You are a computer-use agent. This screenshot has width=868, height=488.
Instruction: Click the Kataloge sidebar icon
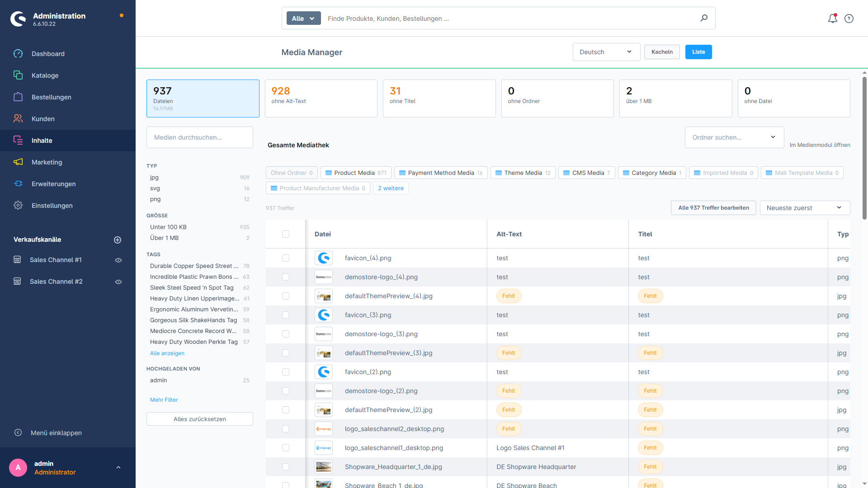click(18, 75)
